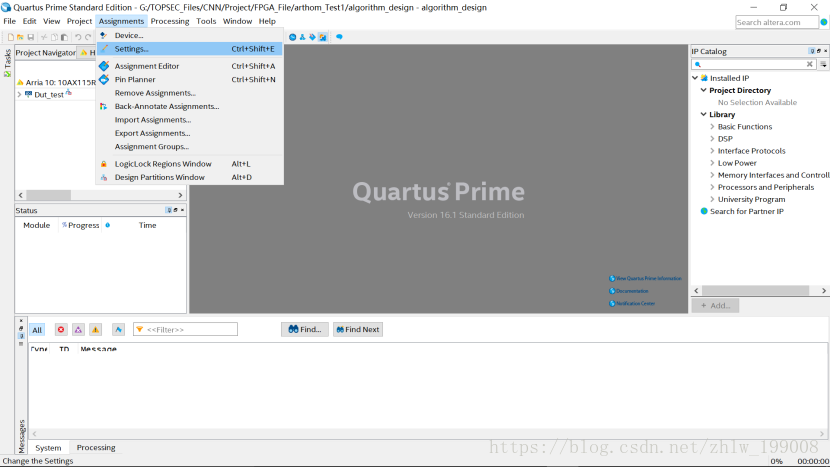Clear the IP Catalog search box
The height and width of the screenshot is (467, 830).
809,64
